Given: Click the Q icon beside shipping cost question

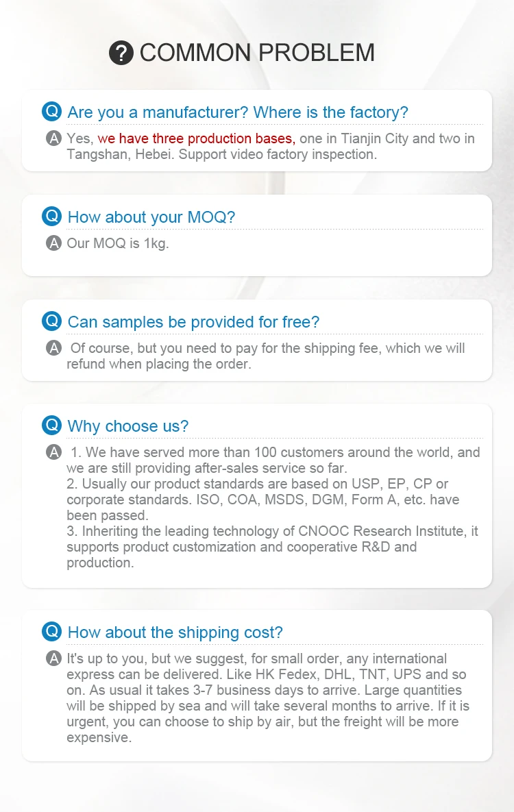Looking at the screenshot, I should 51,631.
